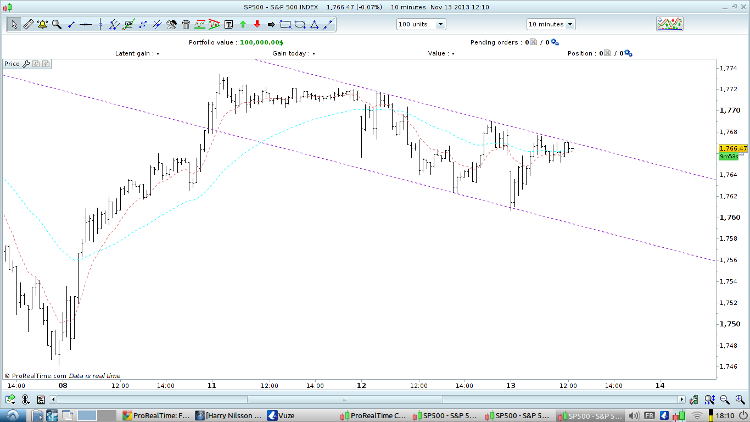
Task: Select the dotted blue line tool
Action: click(143, 24)
